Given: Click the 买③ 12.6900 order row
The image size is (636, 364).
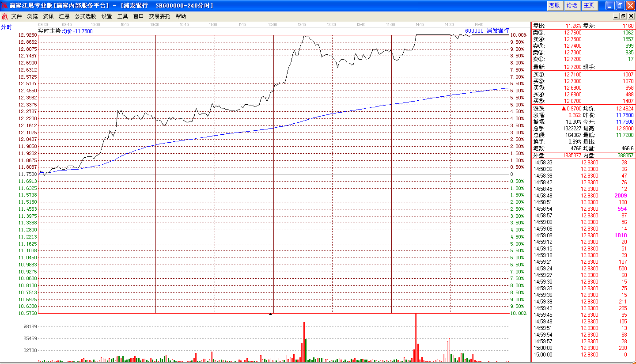Looking at the screenshot, I should click(x=583, y=88).
